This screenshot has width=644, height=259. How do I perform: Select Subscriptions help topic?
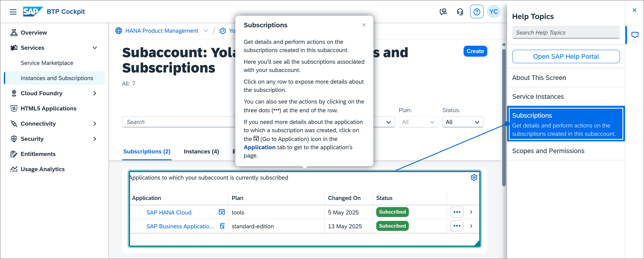point(566,124)
